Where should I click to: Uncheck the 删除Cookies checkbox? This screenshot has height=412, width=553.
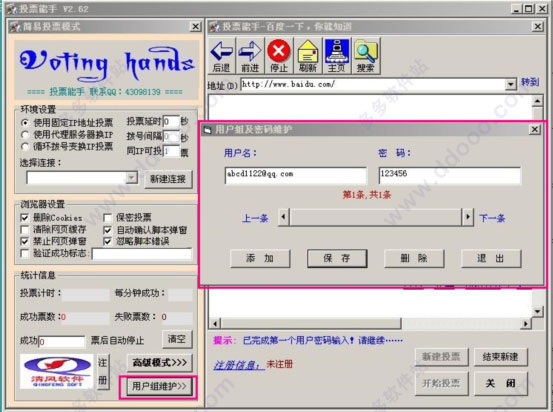point(25,217)
